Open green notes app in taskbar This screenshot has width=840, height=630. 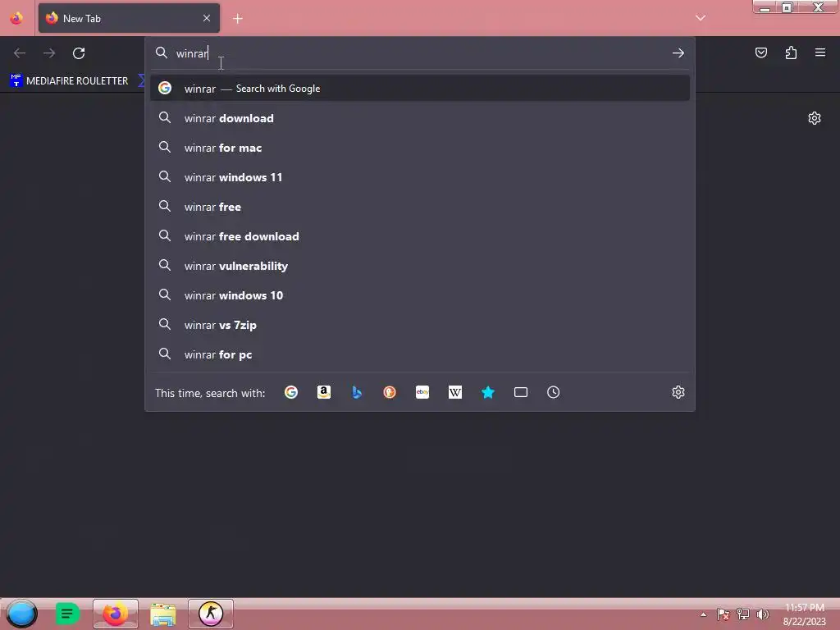click(x=67, y=614)
